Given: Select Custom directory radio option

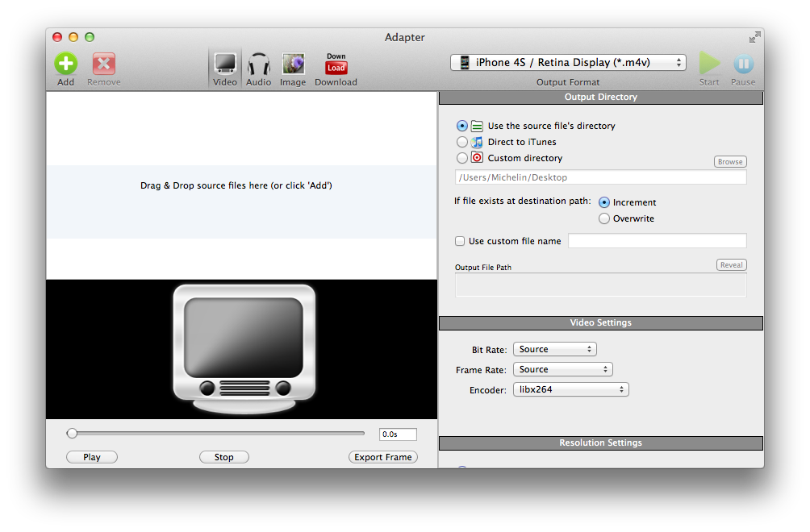Looking at the screenshot, I should (461, 158).
